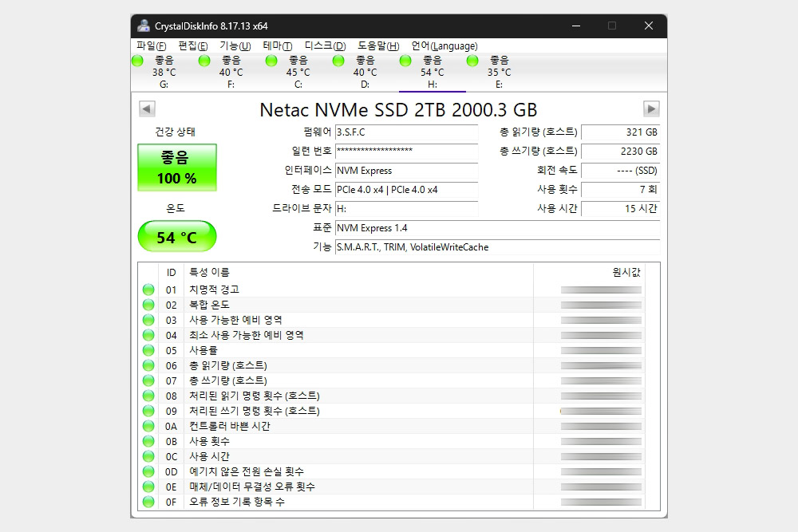Select 매체/데이터 무결성 오류 횟수 attribute name

(x=252, y=487)
